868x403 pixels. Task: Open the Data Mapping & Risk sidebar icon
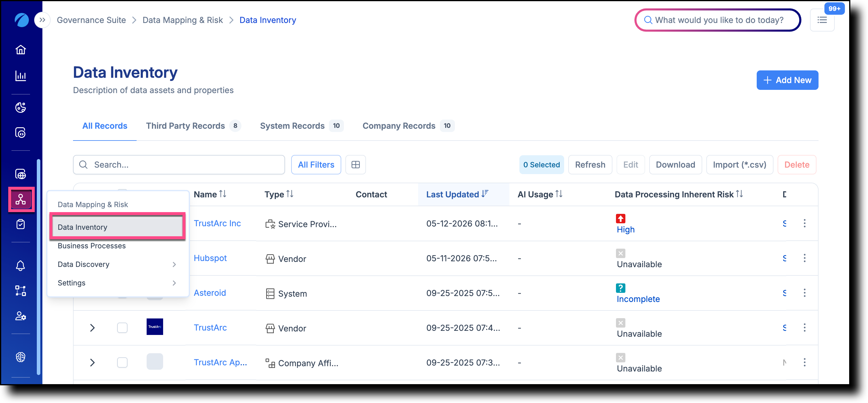(21, 199)
